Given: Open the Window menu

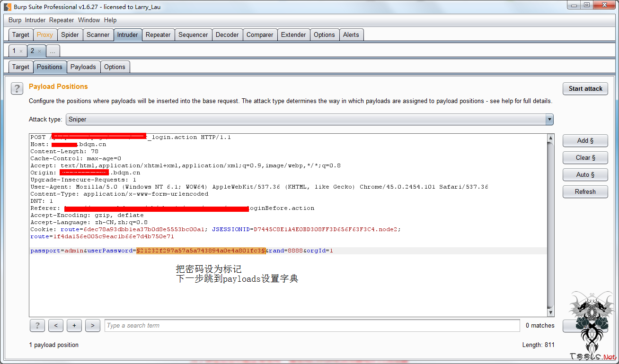Looking at the screenshot, I should (x=89, y=20).
